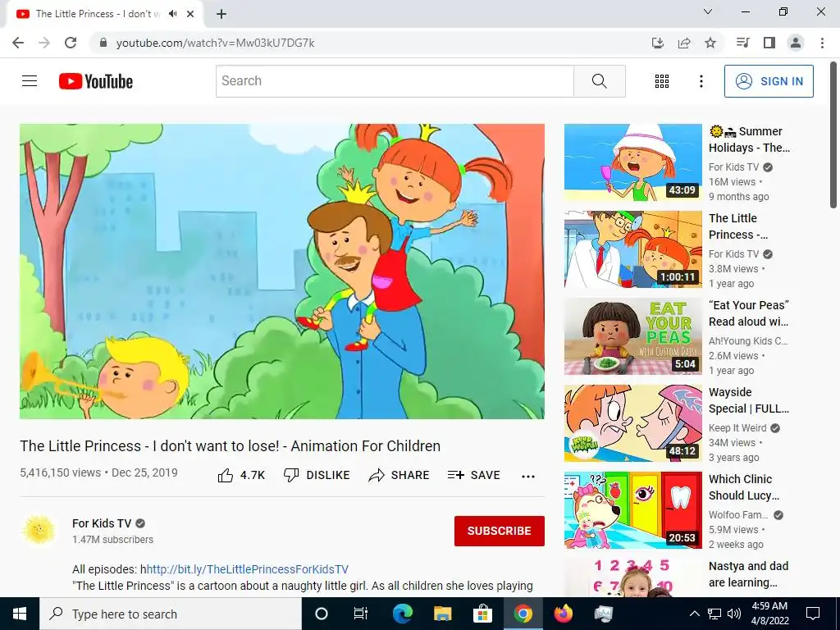840x630 pixels.
Task: Open Microsoft Store from taskbar
Action: point(482,614)
